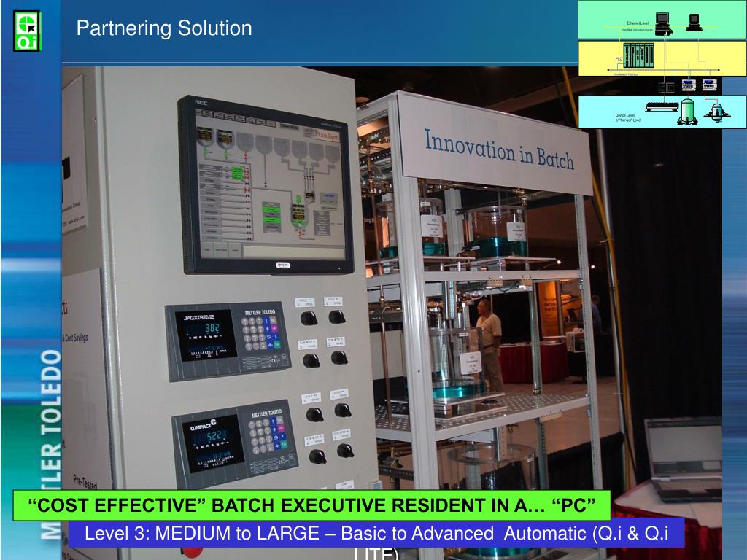This screenshot has width=747, height=560.
Task: Click the "Batch Objects" label on the NEC screen
Action: (328, 135)
